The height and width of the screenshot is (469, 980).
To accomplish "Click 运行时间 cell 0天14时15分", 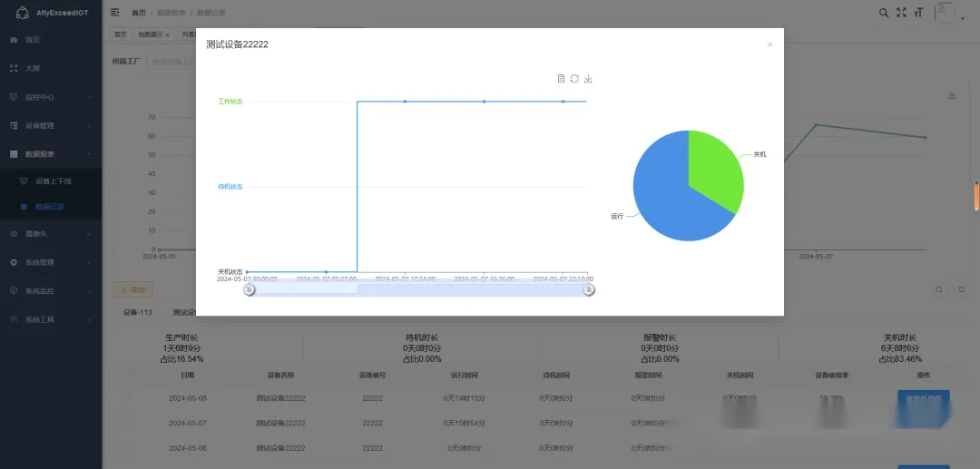I will 465,398.
